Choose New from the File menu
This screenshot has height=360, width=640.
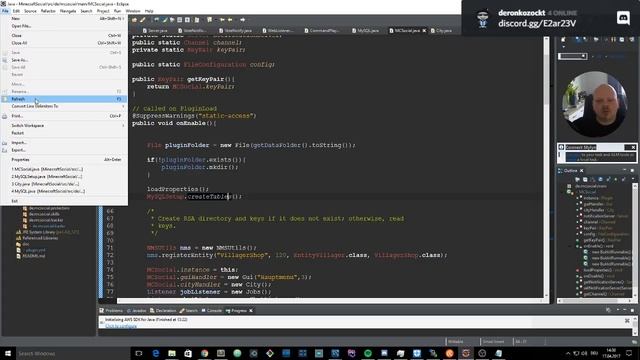pos(64,18)
